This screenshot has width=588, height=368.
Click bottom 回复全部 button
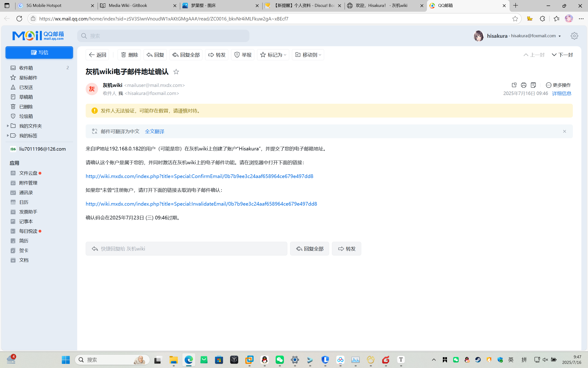(310, 248)
